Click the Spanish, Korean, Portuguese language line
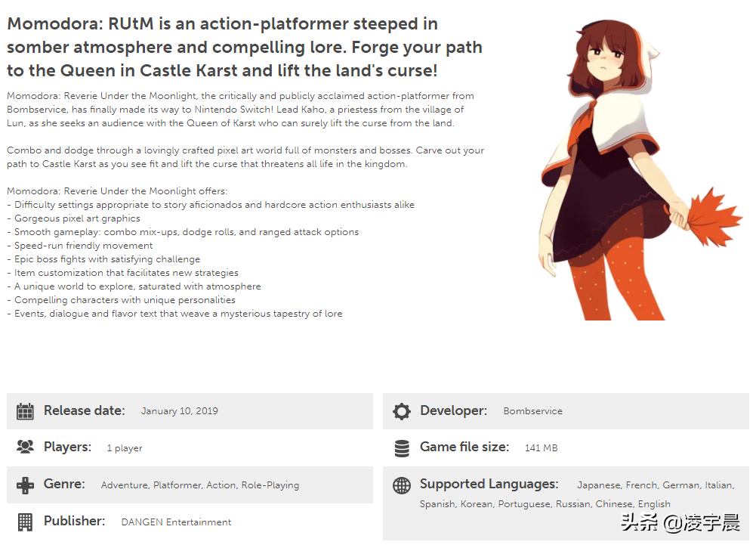The width and height of the screenshot is (756, 548). tap(545, 504)
